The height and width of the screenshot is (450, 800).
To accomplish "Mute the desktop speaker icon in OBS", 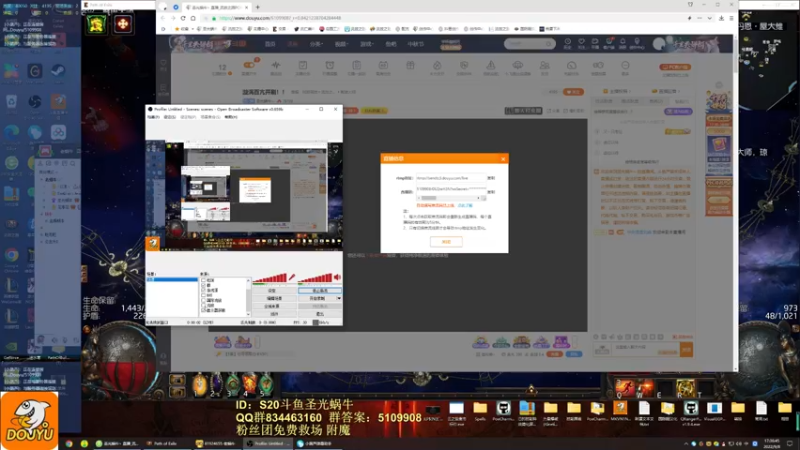I will 337,277.
